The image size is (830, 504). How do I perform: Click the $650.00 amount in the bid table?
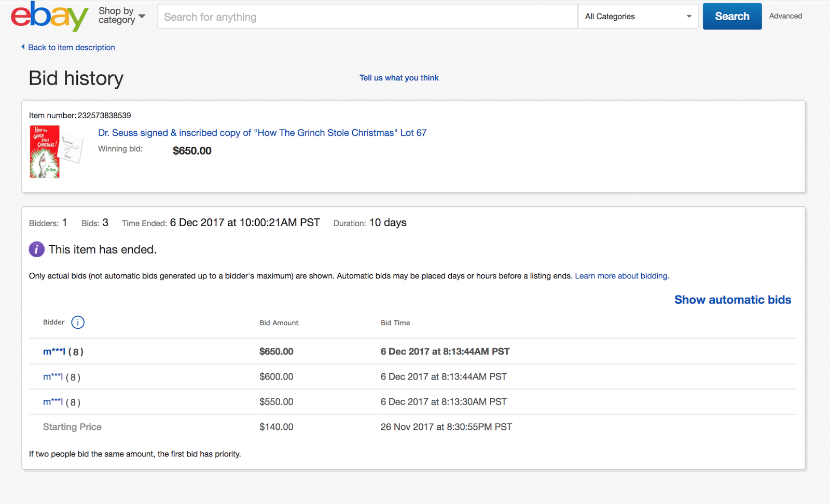(x=276, y=352)
